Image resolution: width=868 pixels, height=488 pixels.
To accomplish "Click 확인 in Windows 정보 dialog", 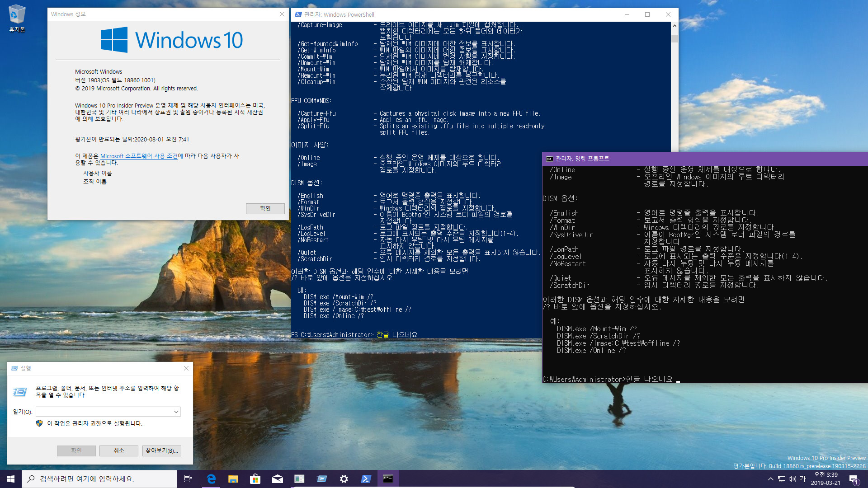I will pyautogui.click(x=265, y=208).
